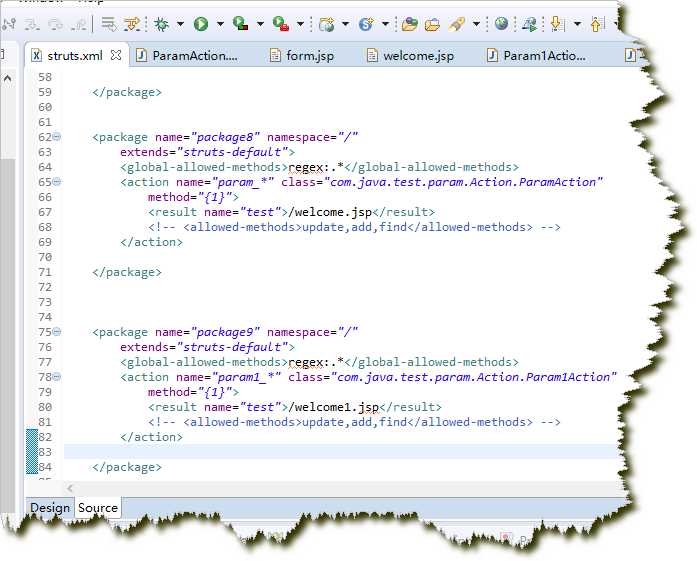Click the greyed leftmost debug toolbar icon
697x561 pixels.
coord(9,24)
